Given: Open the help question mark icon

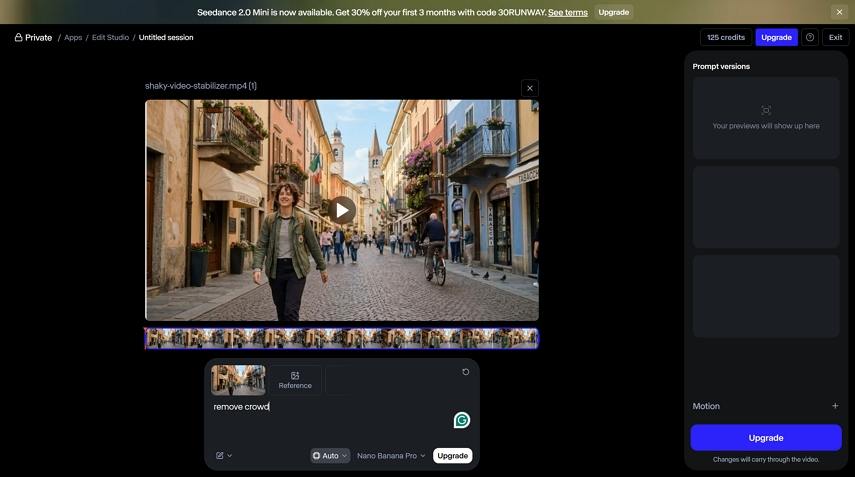Looking at the screenshot, I should point(810,37).
